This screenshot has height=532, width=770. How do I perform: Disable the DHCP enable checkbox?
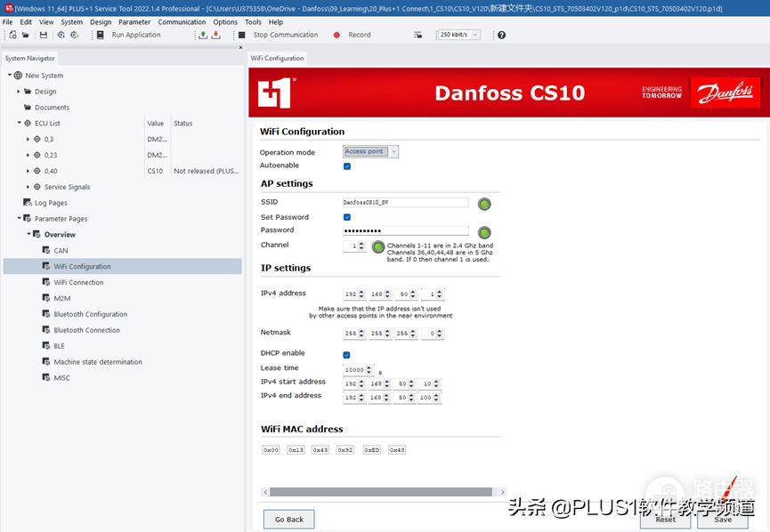(347, 354)
